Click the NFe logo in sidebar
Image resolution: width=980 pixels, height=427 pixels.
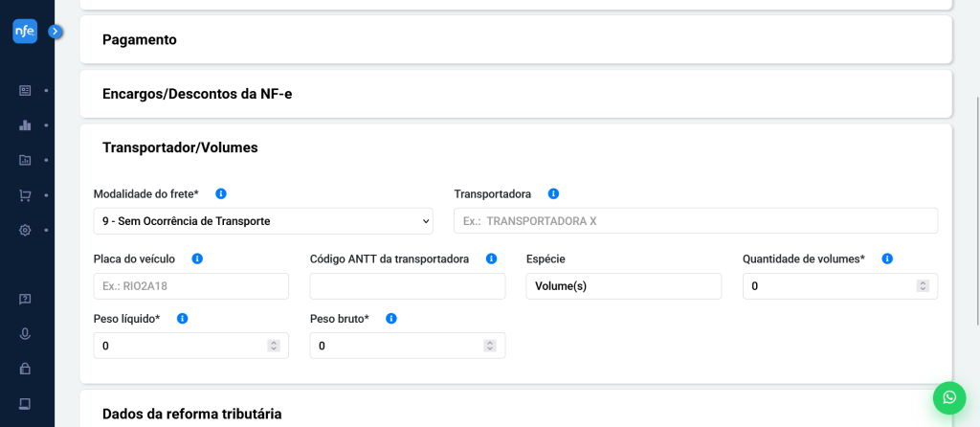[x=25, y=32]
